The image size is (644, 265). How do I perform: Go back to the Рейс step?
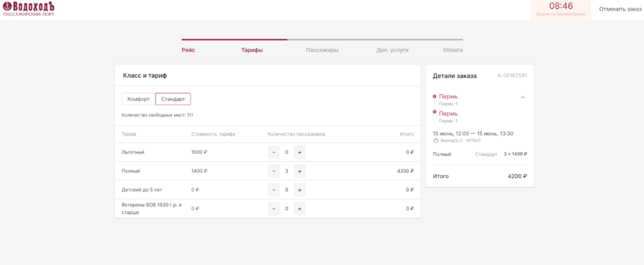click(188, 51)
